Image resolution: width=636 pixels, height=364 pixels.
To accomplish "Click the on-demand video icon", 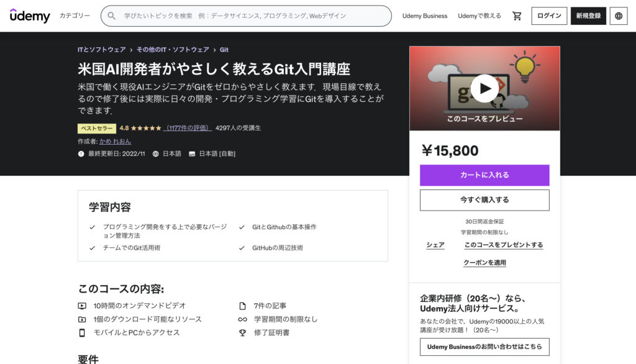I will [x=82, y=306].
